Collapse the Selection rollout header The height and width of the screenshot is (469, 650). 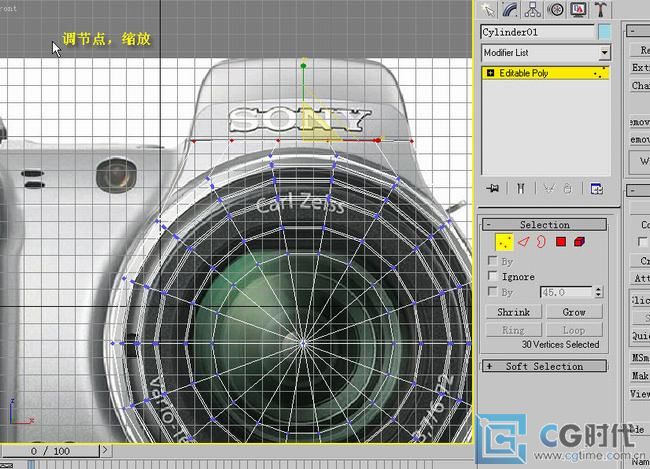[x=544, y=224]
